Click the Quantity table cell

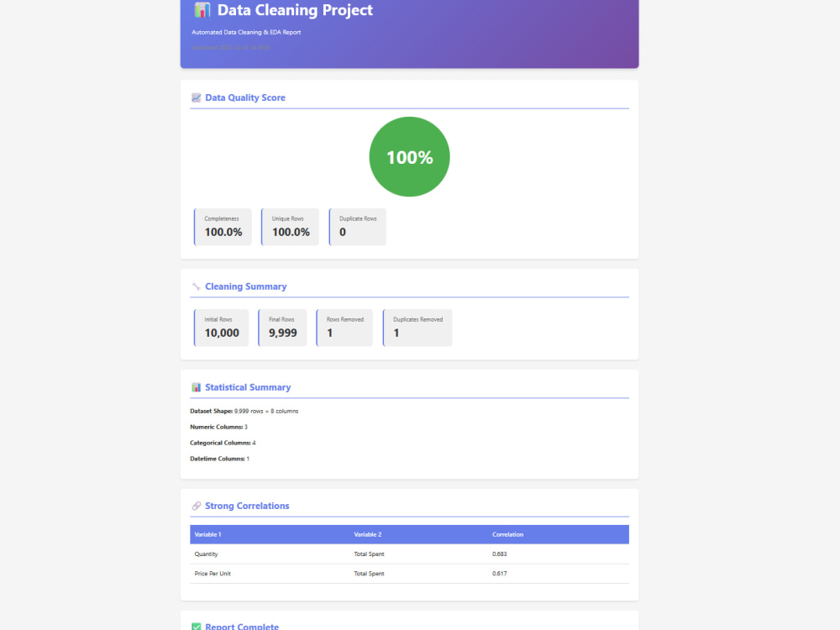tap(207, 554)
